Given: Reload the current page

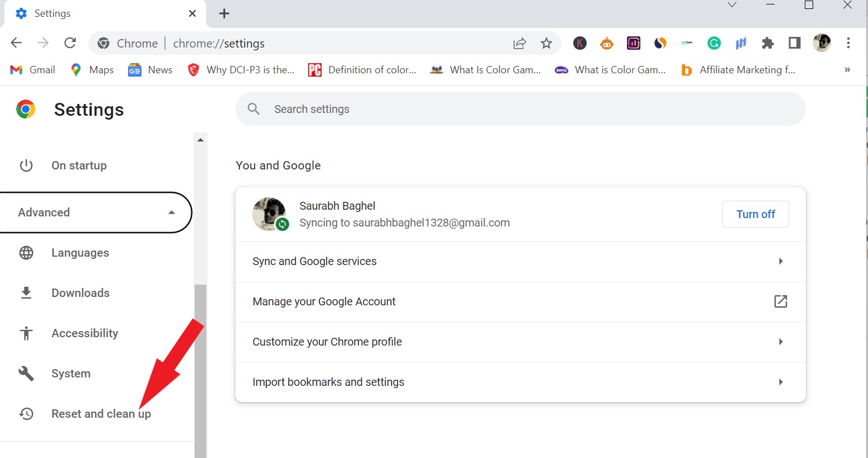Looking at the screenshot, I should (69, 43).
